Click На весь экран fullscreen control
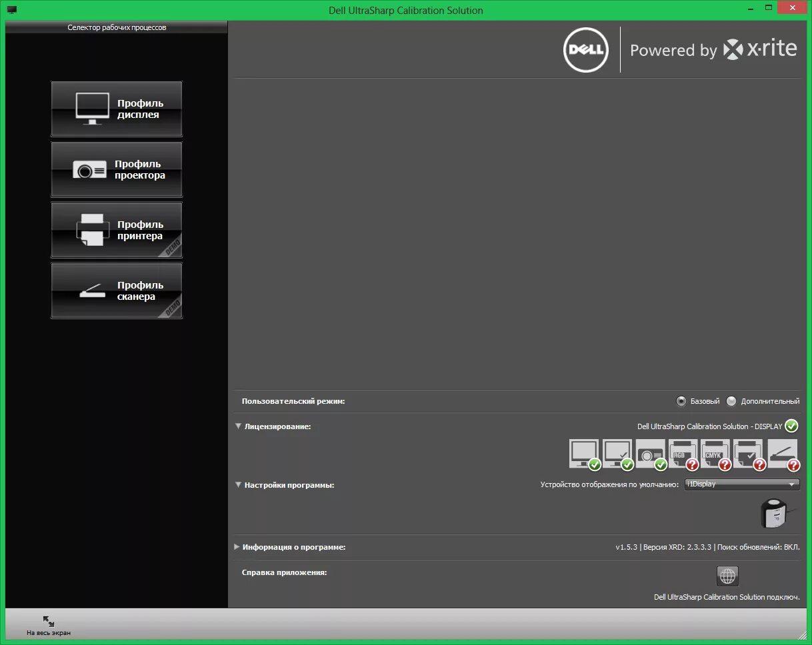Screen dimensions: 812x645 tap(47, 624)
